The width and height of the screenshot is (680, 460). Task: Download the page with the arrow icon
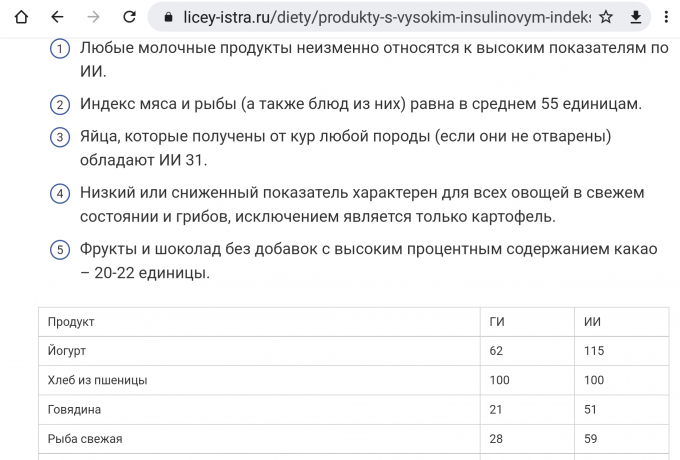click(636, 18)
